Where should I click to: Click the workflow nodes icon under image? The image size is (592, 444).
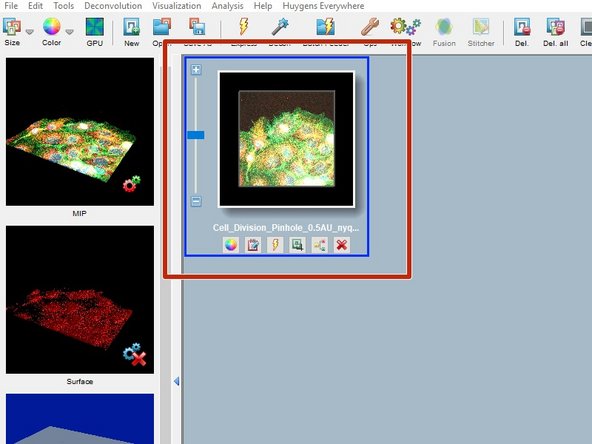pos(320,245)
